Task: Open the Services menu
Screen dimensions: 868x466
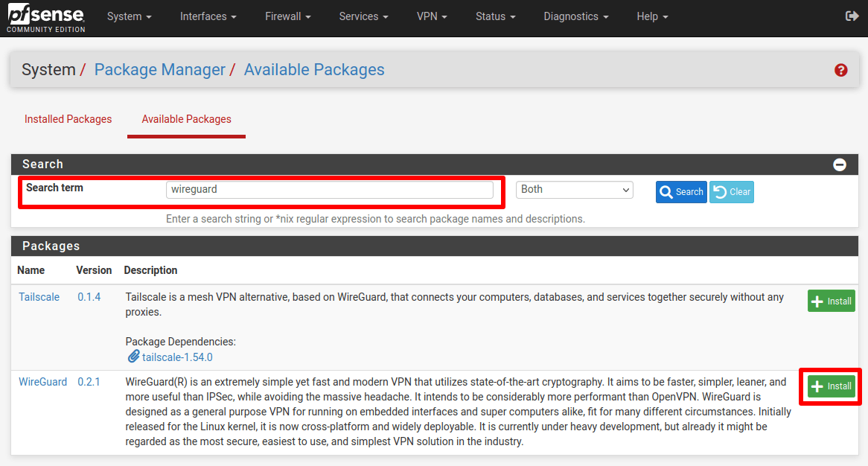Action: pyautogui.click(x=364, y=16)
